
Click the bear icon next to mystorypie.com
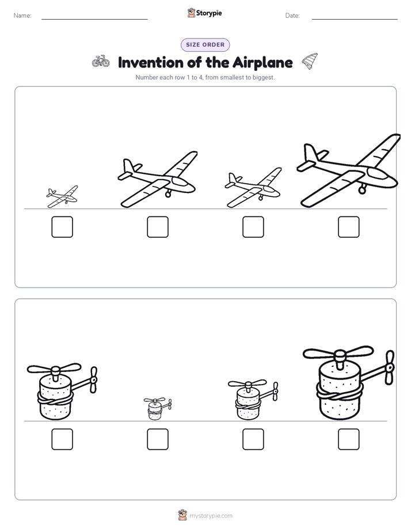pos(182,515)
